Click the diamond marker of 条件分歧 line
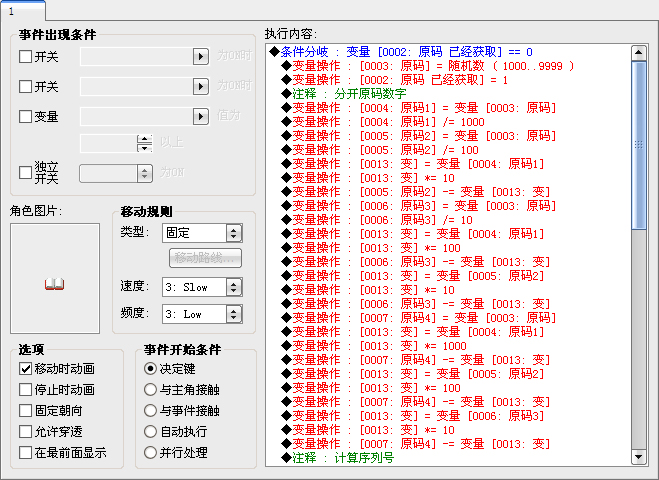Image resolution: width=659 pixels, height=480 pixels. pyautogui.click(x=274, y=52)
